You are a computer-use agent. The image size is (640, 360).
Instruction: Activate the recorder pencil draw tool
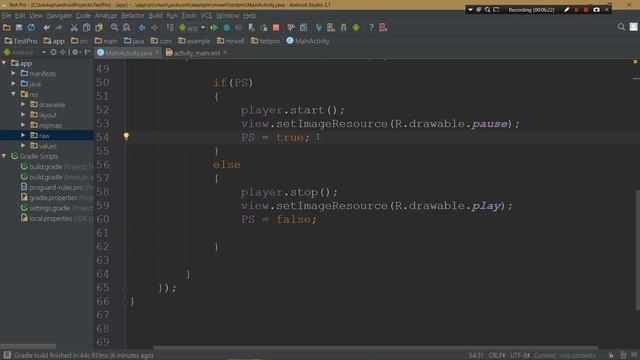pyautogui.click(x=567, y=9)
